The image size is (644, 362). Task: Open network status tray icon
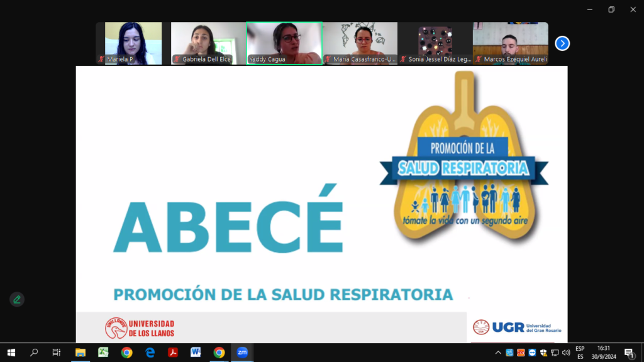pos(555,353)
